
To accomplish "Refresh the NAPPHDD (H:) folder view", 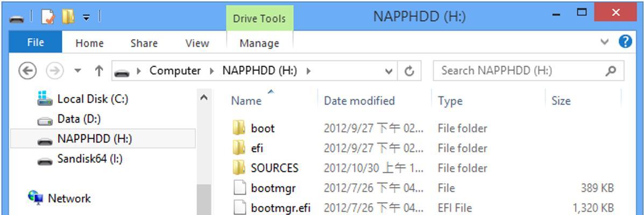I will pos(409,71).
